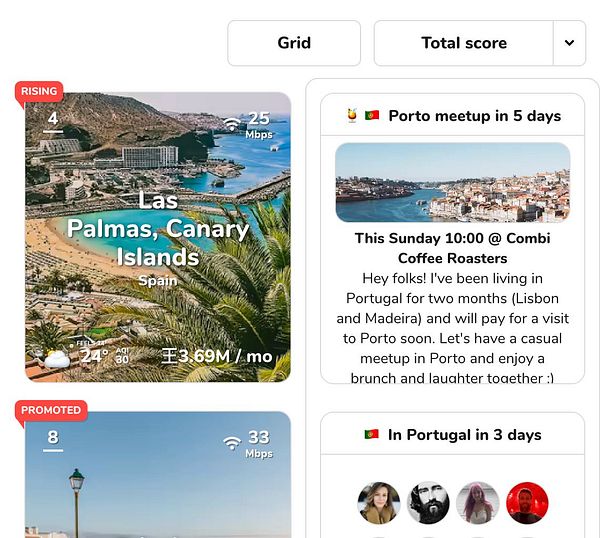Click the rank number 4 on Las Palmas card
This screenshot has width=600, height=538.
[x=53, y=119]
